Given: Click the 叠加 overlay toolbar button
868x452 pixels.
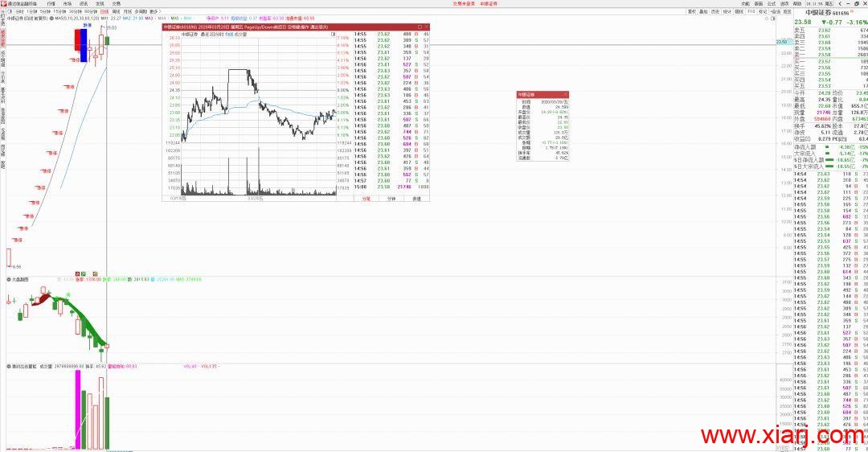Looking at the screenshot, I should [x=703, y=11].
